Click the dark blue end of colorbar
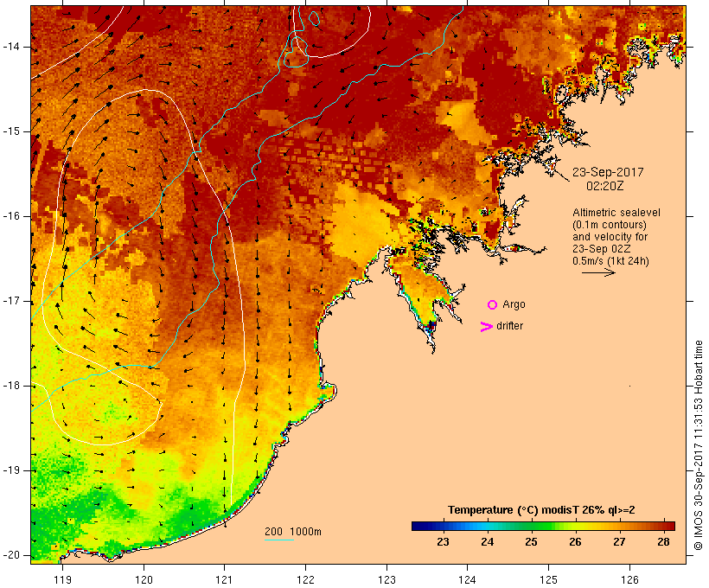The width and height of the screenshot is (709, 588). click(420, 526)
